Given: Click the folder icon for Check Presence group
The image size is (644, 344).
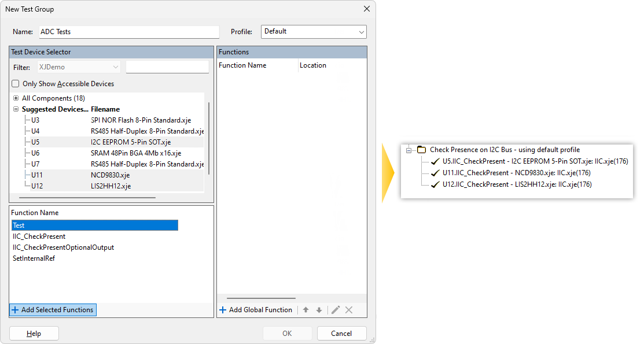Looking at the screenshot, I should (x=422, y=150).
